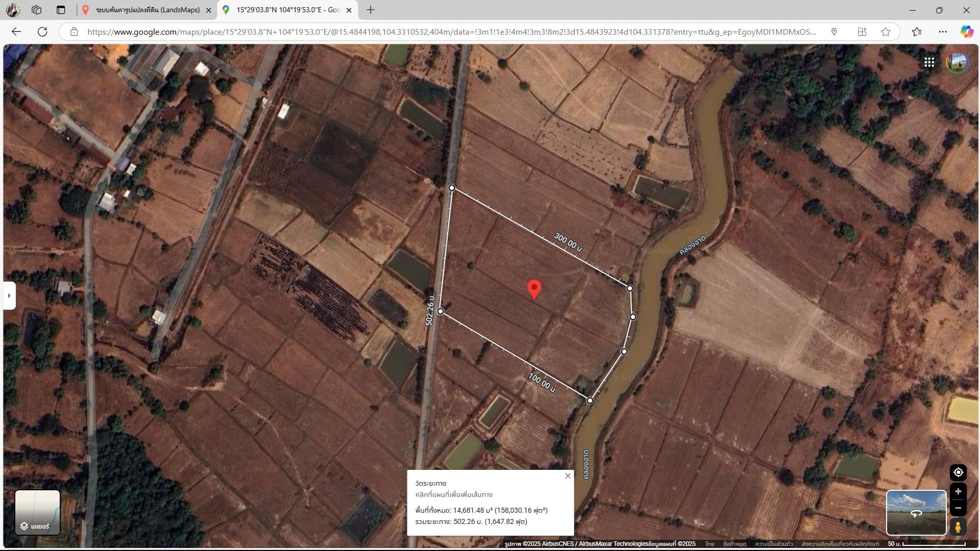Open the Edge profile avatar
The height and width of the screenshot is (551, 980).
point(13,10)
